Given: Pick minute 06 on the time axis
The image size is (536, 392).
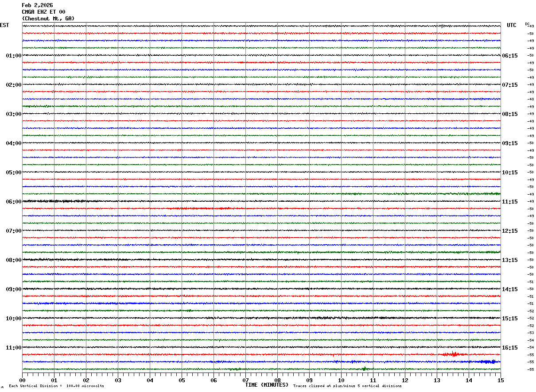Looking at the screenshot, I should coord(214,380).
